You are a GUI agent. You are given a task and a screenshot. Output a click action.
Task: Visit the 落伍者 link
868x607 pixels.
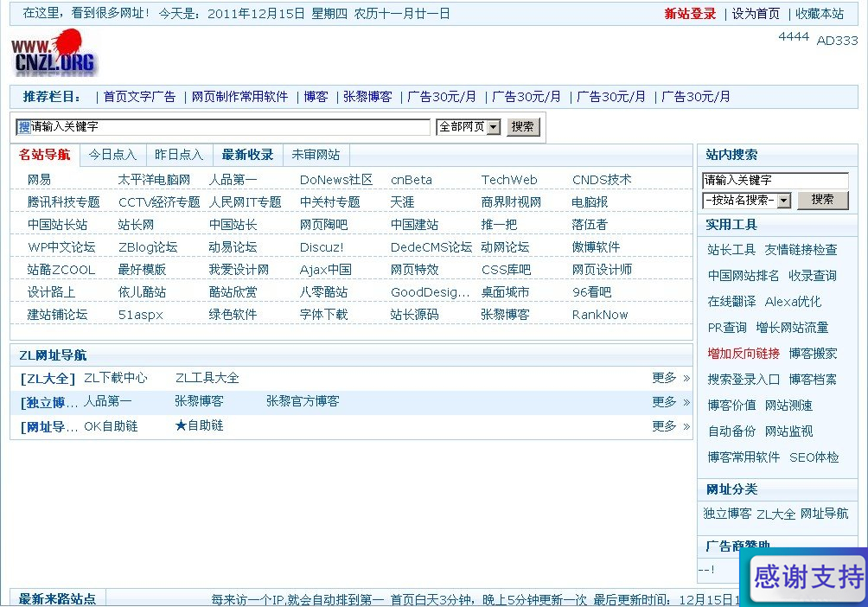click(590, 225)
